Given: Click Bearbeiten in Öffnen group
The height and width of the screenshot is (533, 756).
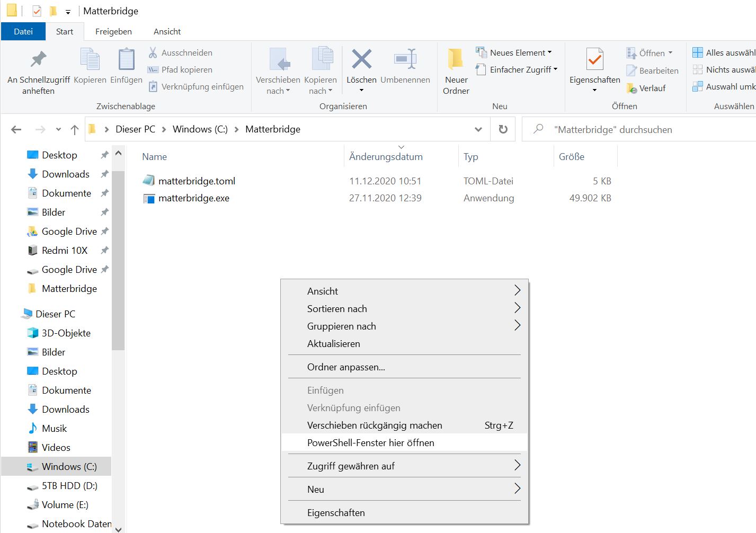Looking at the screenshot, I should [x=652, y=70].
